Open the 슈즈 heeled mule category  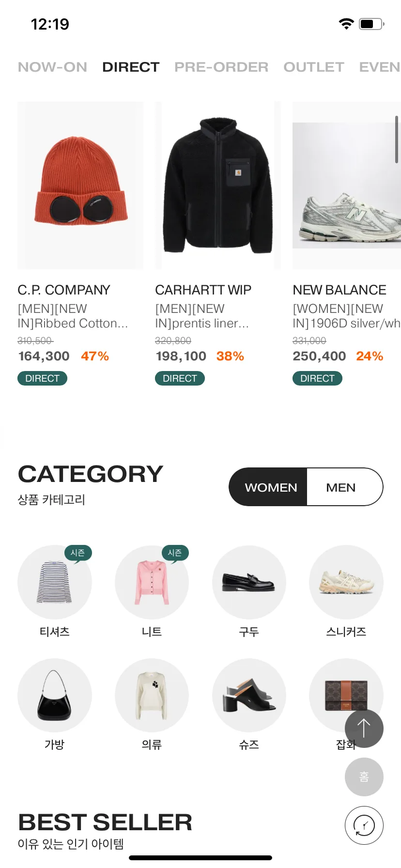point(249,695)
